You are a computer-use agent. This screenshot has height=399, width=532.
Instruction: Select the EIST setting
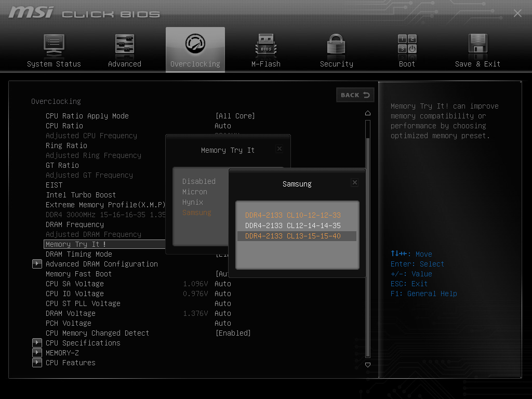click(54, 185)
